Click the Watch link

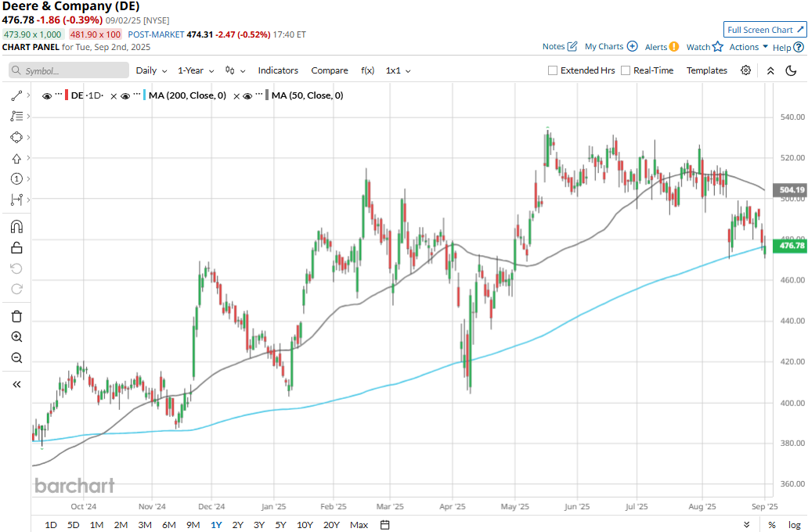(x=698, y=47)
